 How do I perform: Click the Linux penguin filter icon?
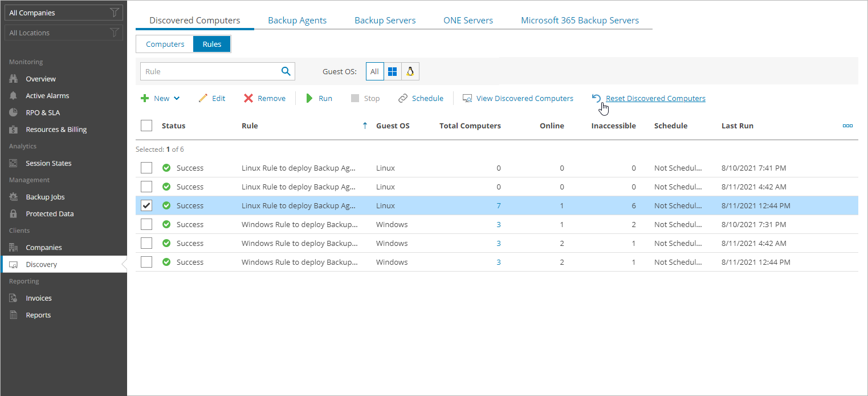coord(410,71)
